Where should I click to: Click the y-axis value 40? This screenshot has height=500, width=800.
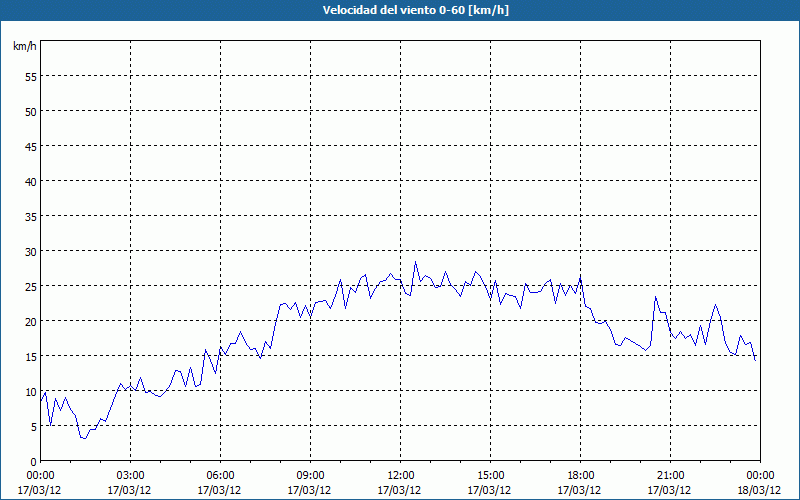pyautogui.click(x=31, y=182)
